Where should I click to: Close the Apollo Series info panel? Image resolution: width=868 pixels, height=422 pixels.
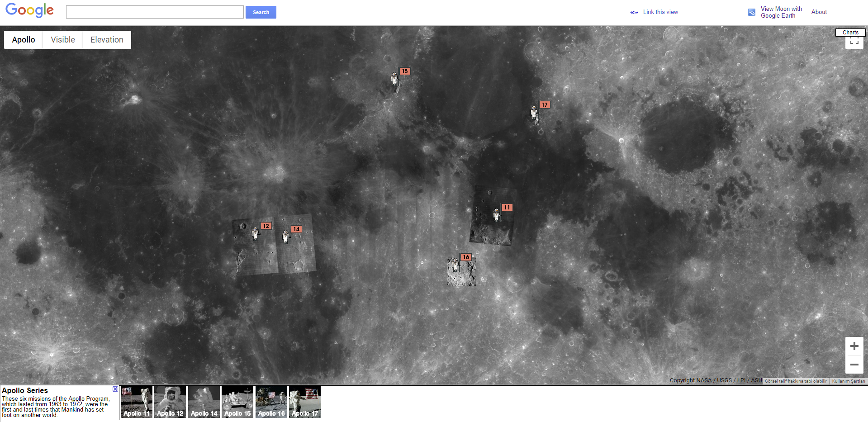point(115,389)
